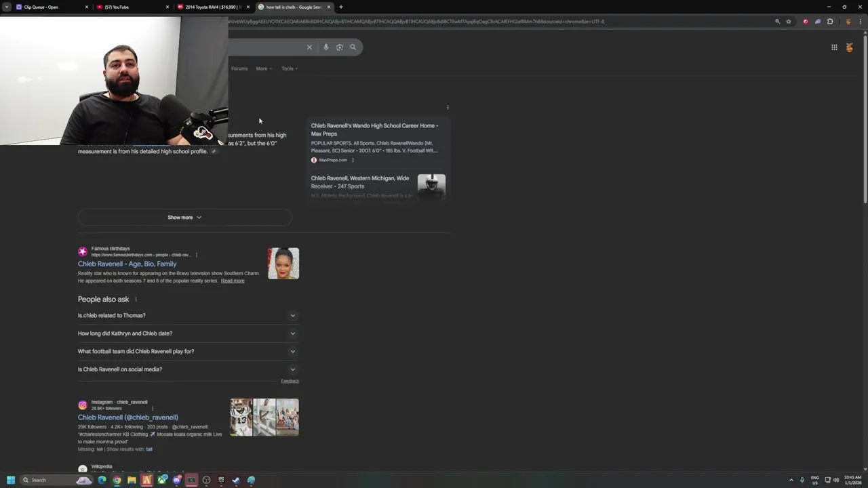The width and height of the screenshot is (868, 488).
Task: Click the Famous Birthdays result thumbnail
Action: (283, 264)
